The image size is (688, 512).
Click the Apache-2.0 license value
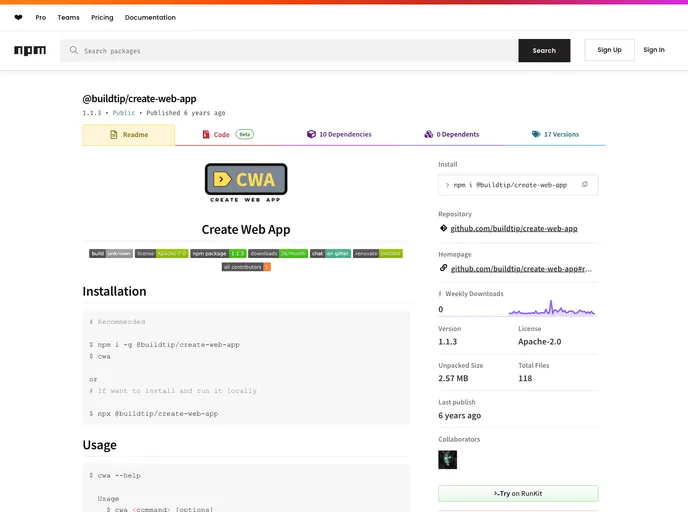click(x=540, y=342)
